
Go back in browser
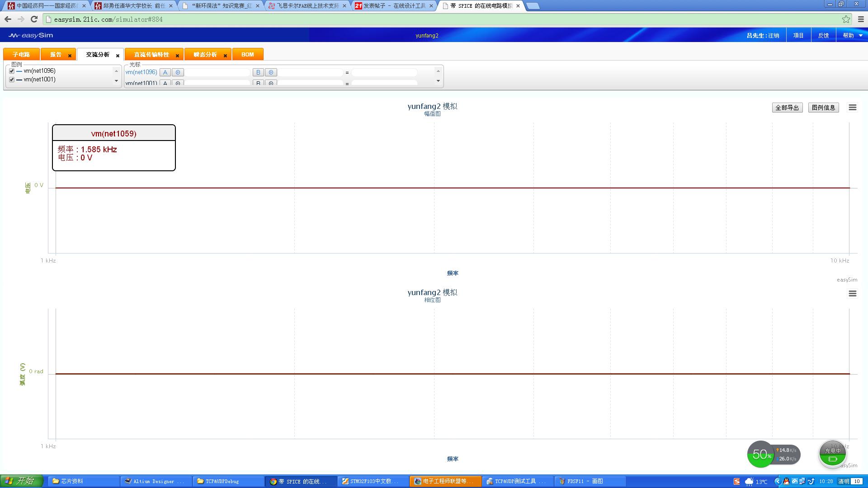8,19
